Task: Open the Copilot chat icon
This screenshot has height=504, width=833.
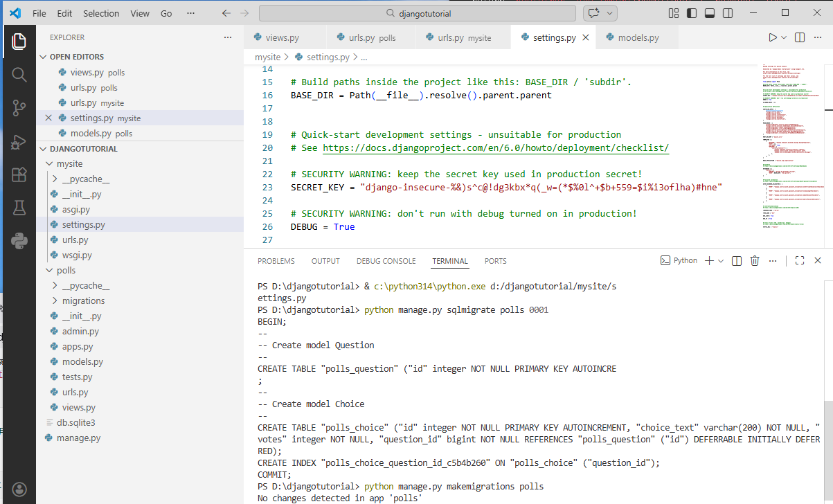Action: coord(593,13)
